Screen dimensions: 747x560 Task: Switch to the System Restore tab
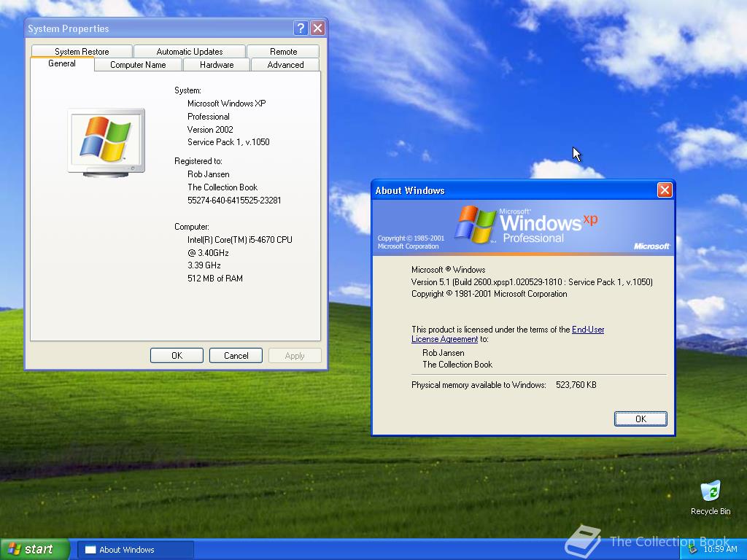point(82,52)
